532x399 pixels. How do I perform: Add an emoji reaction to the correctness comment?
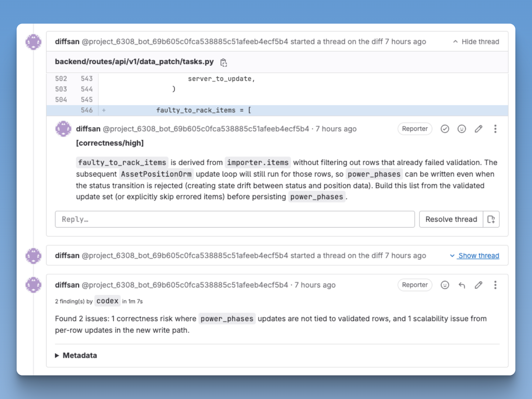(x=461, y=129)
